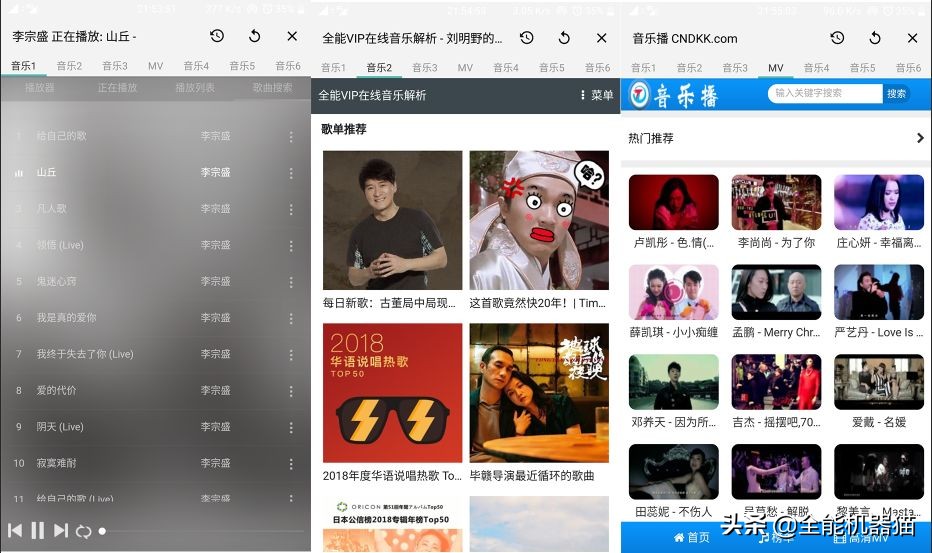932x553 pixels.
Task: Open 2018华语说唱热歌 Top50 cover
Action: coord(392,392)
